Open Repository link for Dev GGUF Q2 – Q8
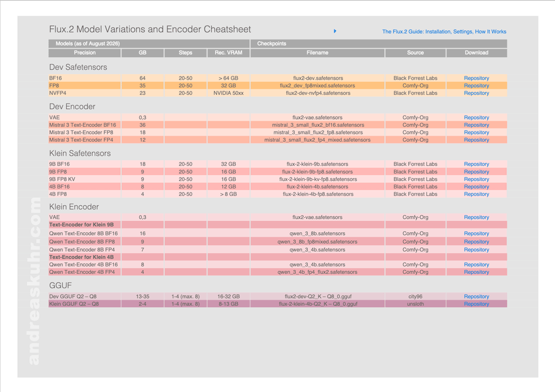The height and width of the screenshot is (392, 555). tap(476, 296)
